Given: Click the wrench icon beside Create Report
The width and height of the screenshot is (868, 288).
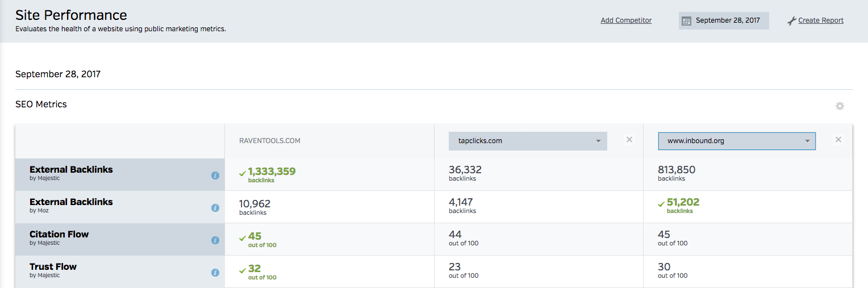Looking at the screenshot, I should point(792,21).
